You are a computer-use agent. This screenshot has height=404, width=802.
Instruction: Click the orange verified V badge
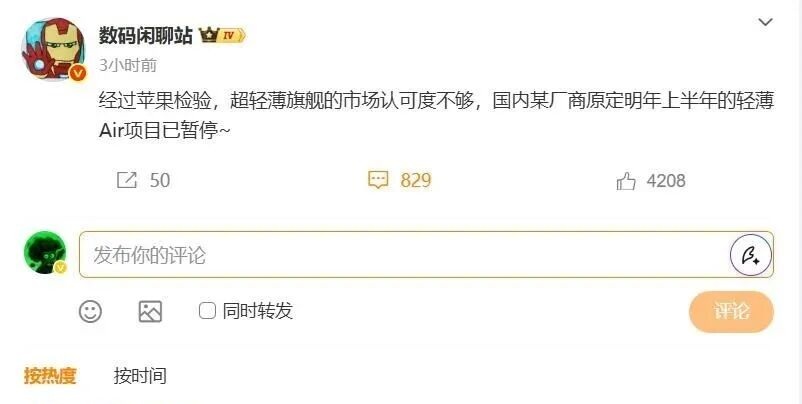point(78,74)
